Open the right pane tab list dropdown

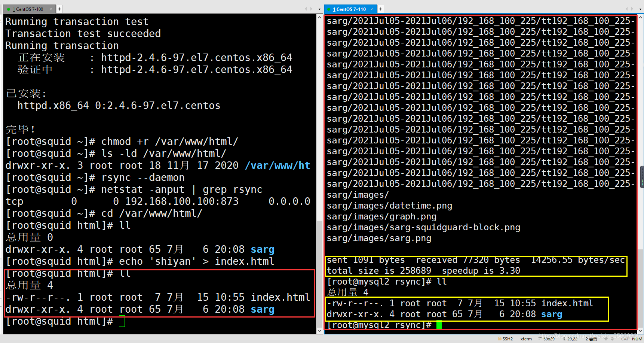(x=640, y=9)
